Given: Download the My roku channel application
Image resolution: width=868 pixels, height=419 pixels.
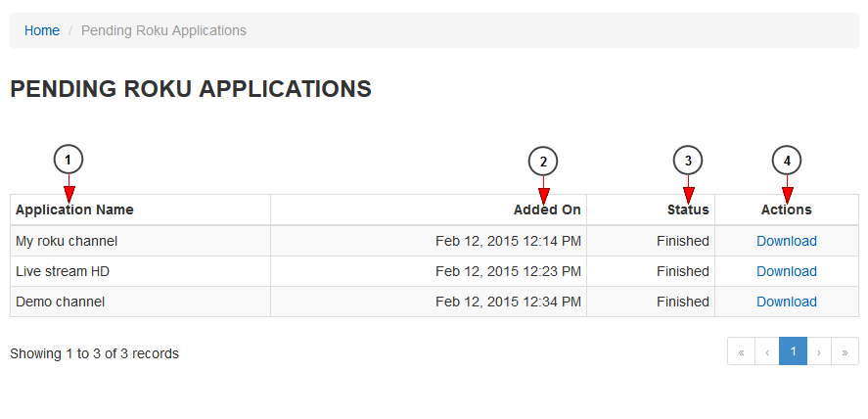Looking at the screenshot, I should pos(787,241).
